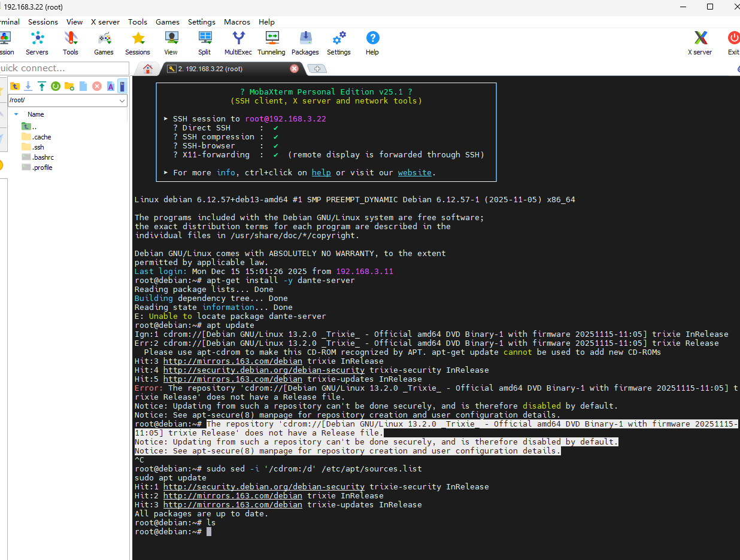Open the Macros menu
This screenshot has width=740, height=560.
pyautogui.click(x=237, y=22)
